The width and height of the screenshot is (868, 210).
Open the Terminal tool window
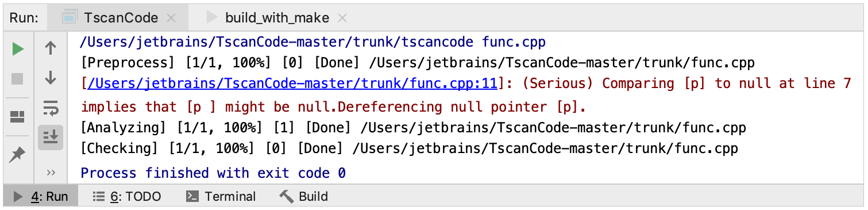[221, 197]
